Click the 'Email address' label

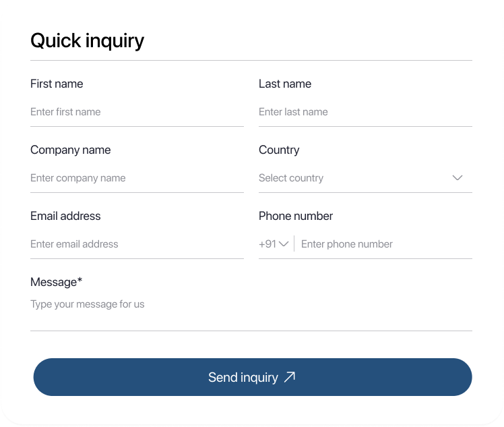[65, 216]
